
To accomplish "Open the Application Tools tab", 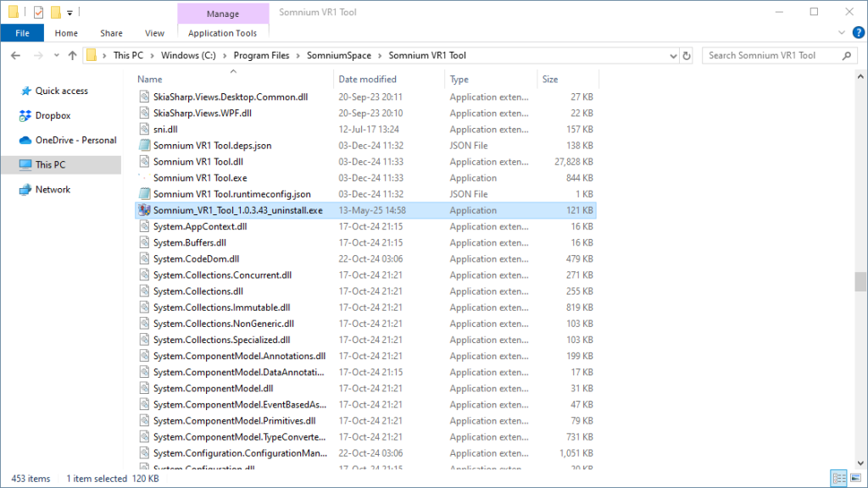I will pos(223,33).
